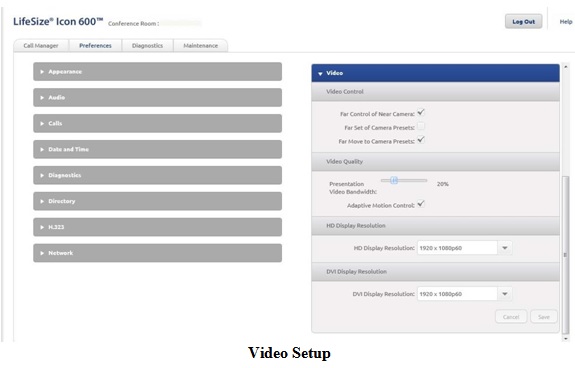Screen dimensions: 575x368
Task: Expand the Directory section
Action: coord(157,201)
